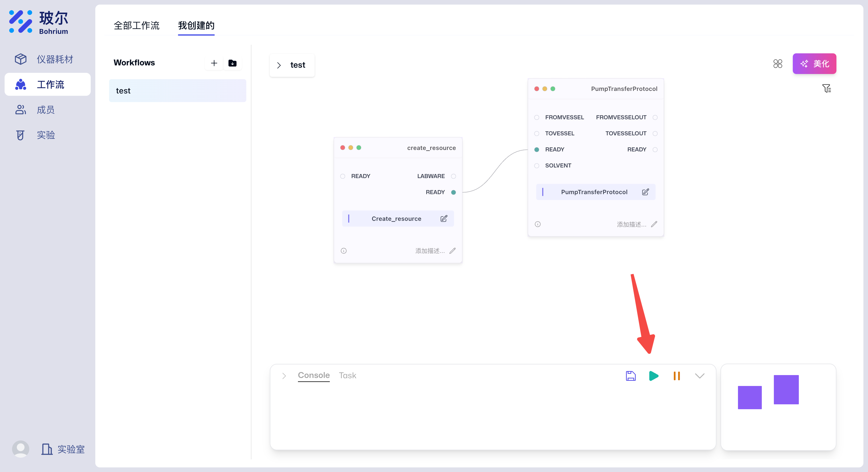The height and width of the screenshot is (472, 868).
Task: Pause the workflow with the orange icon
Action: pyautogui.click(x=676, y=376)
